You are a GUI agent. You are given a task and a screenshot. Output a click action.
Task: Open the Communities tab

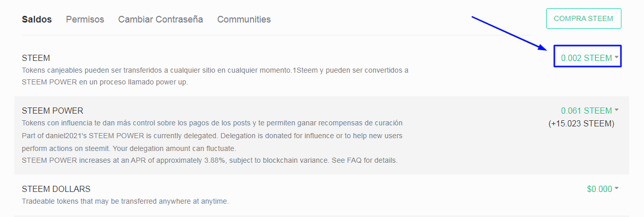pyautogui.click(x=244, y=19)
